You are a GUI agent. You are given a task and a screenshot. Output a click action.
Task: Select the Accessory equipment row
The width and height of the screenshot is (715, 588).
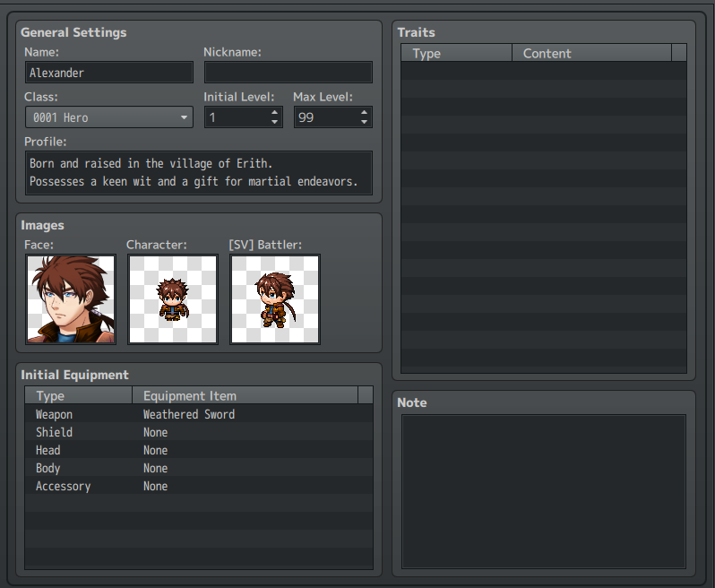(x=199, y=487)
